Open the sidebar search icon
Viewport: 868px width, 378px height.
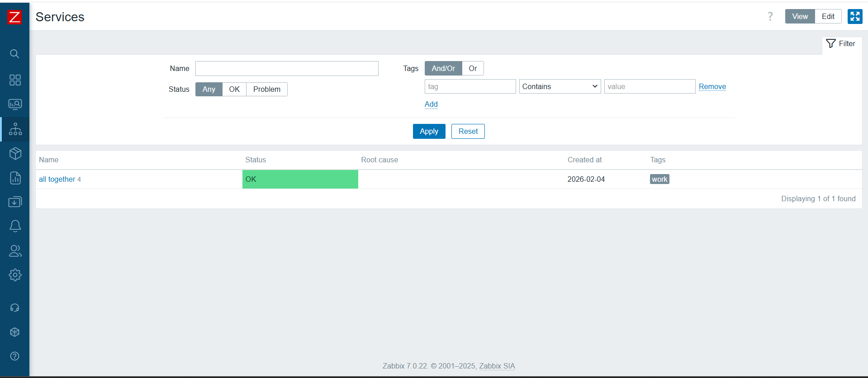(15, 54)
